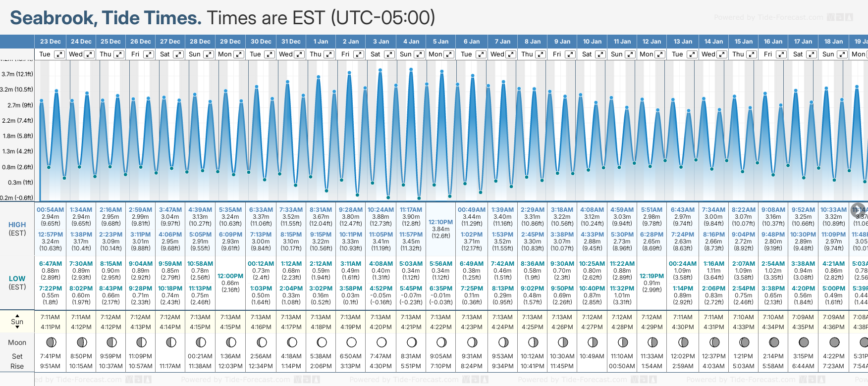Open expanded view for Fri 9 Jan
This screenshot has width=868, height=386.
coord(570,54)
